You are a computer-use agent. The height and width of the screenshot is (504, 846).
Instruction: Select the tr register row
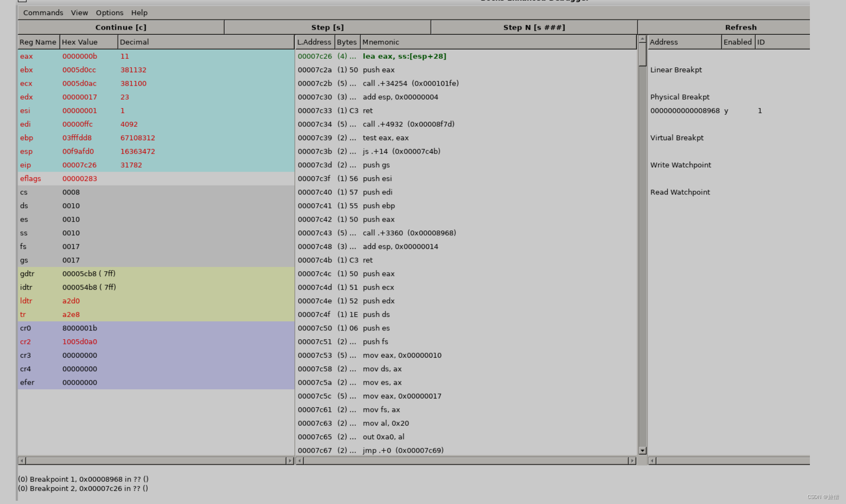tap(156, 314)
